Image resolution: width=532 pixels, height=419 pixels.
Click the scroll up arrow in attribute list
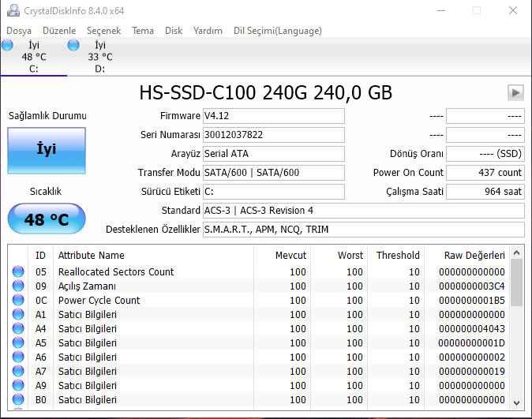point(517,254)
